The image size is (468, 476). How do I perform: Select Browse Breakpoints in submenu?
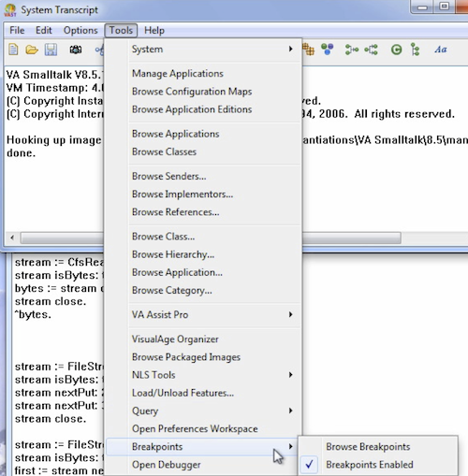point(378,446)
